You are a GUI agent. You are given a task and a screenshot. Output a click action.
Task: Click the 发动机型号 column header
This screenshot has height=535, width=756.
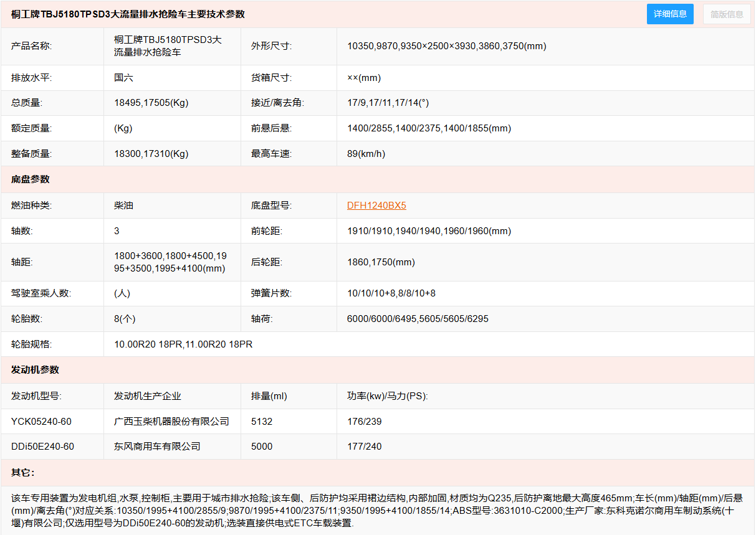[x=36, y=396]
